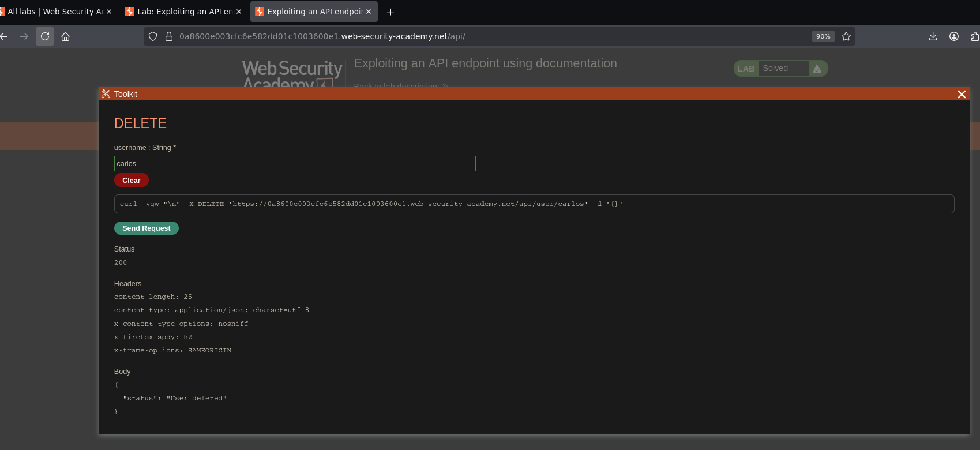Open tracking protection shield icon
The width and height of the screenshot is (980, 450).
[153, 36]
